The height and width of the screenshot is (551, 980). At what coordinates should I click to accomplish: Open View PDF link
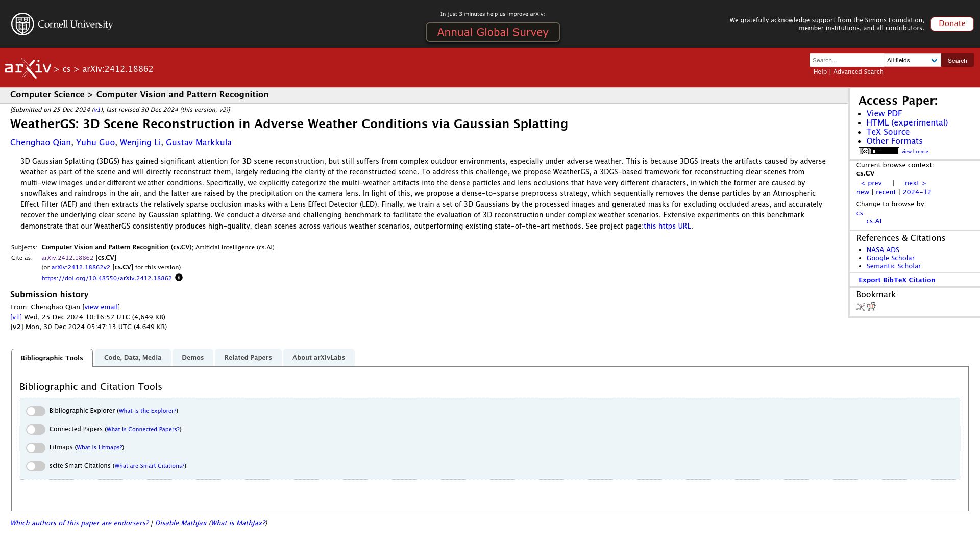pos(884,114)
